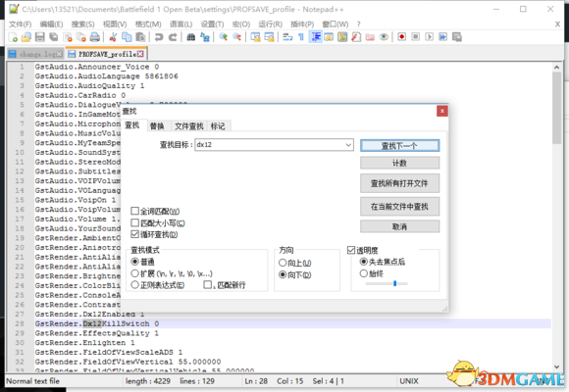This screenshot has width=569, height=392.
Task: Expand the 查找目标 search history dropdown
Action: (348, 145)
